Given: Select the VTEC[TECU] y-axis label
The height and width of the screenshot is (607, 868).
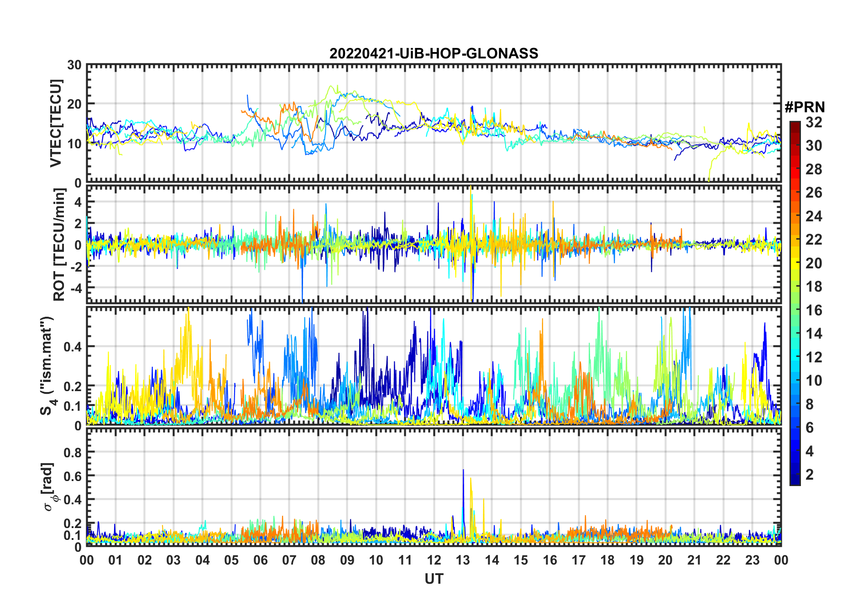Looking at the screenshot, I should pyautogui.click(x=56, y=123).
